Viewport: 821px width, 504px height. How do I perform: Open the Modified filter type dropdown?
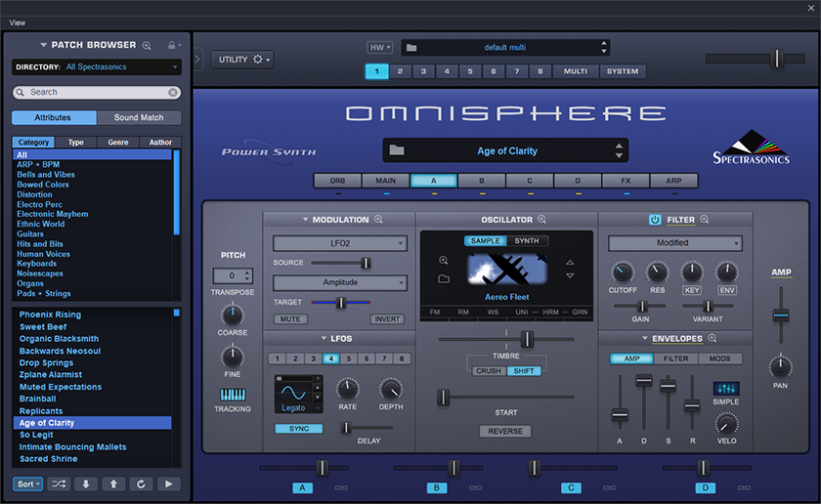(674, 243)
